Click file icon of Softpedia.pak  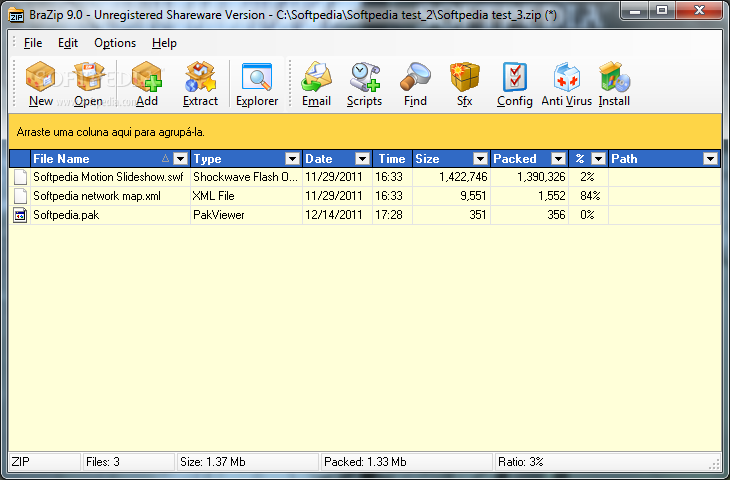pos(20,215)
